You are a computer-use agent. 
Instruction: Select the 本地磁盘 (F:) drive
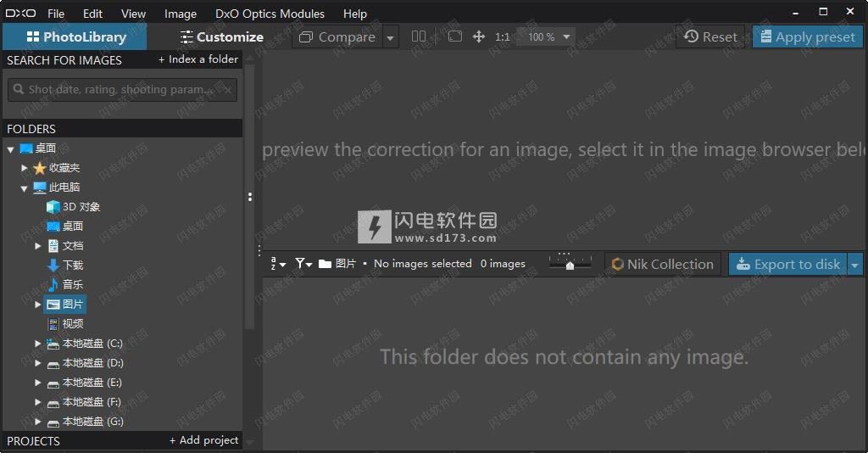(x=85, y=402)
